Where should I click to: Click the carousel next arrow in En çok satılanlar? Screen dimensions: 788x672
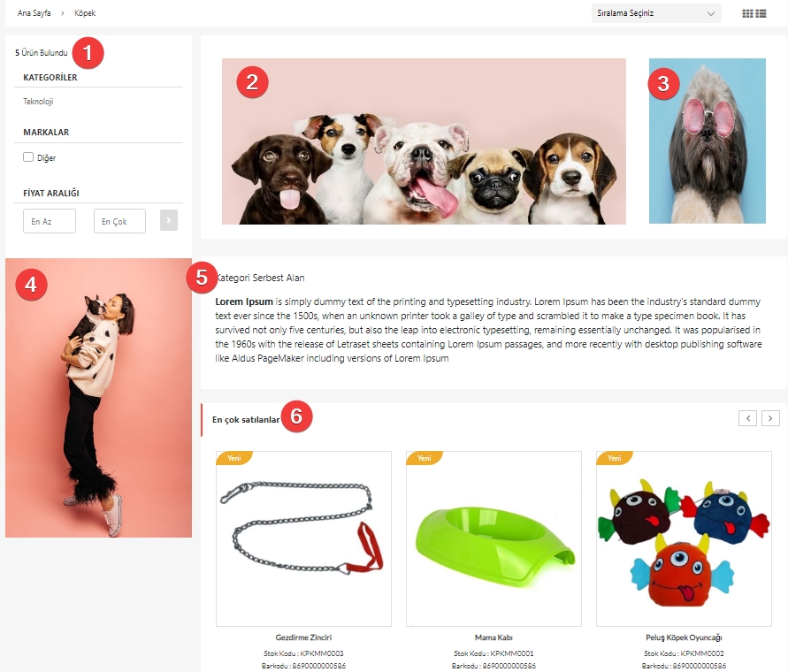click(x=770, y=418)
